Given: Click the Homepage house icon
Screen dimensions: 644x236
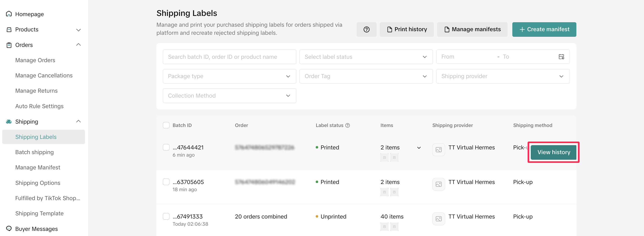Looking at the screenshot, I should [x=9, y=14].
